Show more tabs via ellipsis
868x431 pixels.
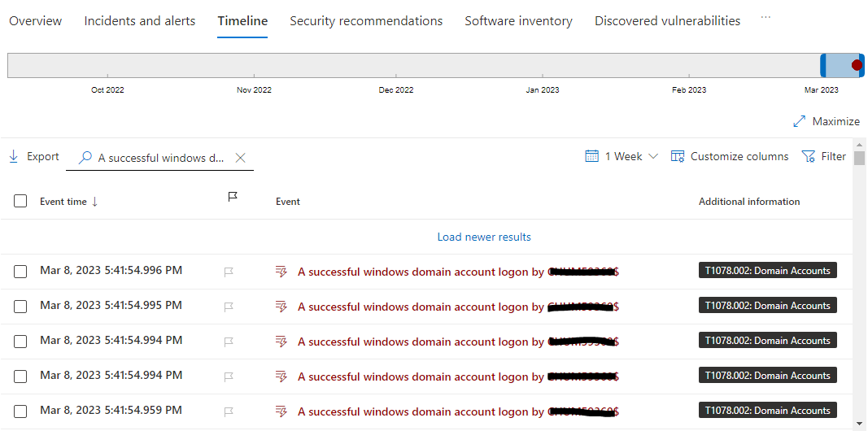765,18
